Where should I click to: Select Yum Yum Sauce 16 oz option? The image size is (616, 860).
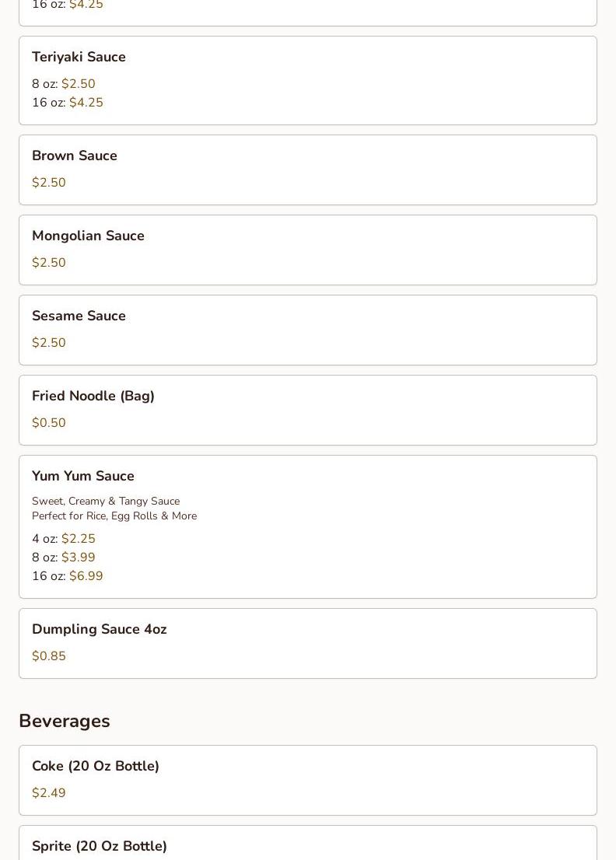[68, 576]
